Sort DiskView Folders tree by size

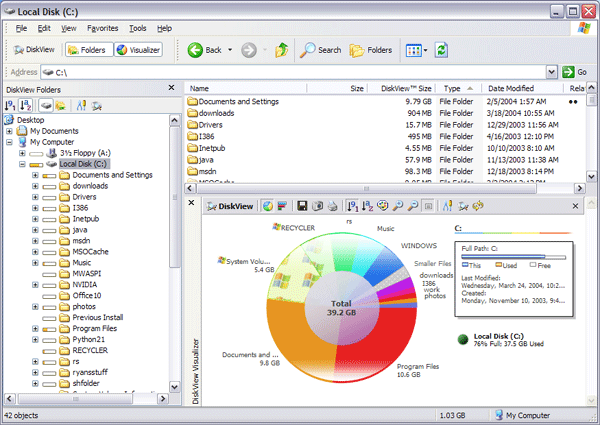click(10, 105)
